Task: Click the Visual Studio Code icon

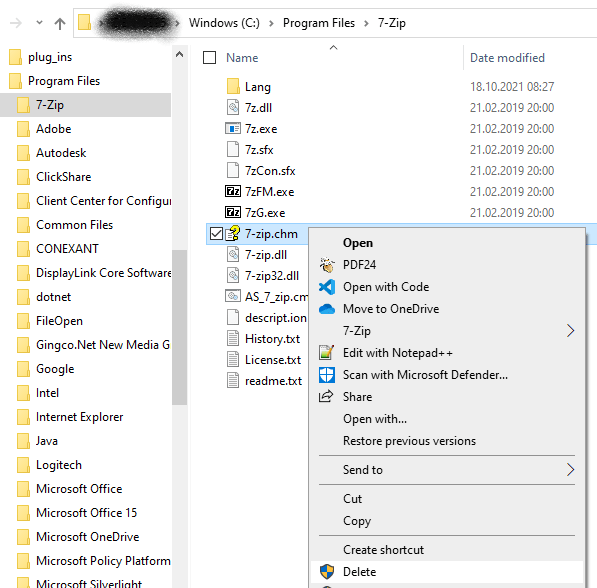Action: tap(327, 287)
